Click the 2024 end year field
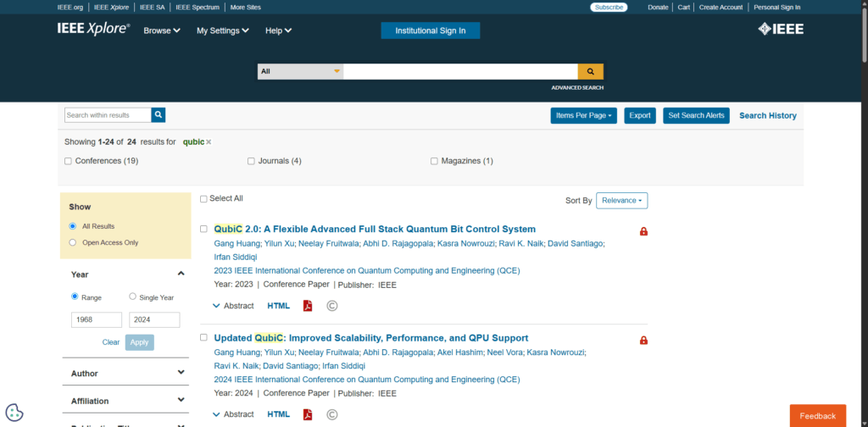The image size is (868, 427). click(154, 319)
